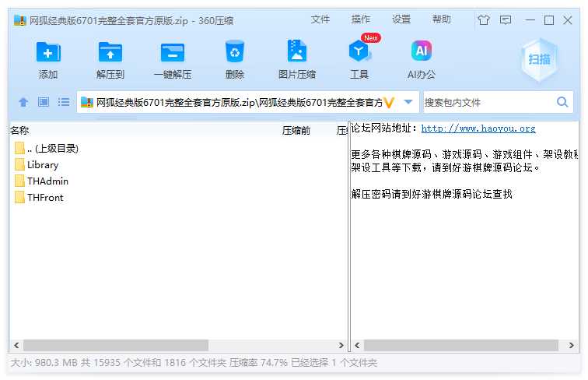
Task: Click the archive icon in the path bar
Action: tap(87, 102)
